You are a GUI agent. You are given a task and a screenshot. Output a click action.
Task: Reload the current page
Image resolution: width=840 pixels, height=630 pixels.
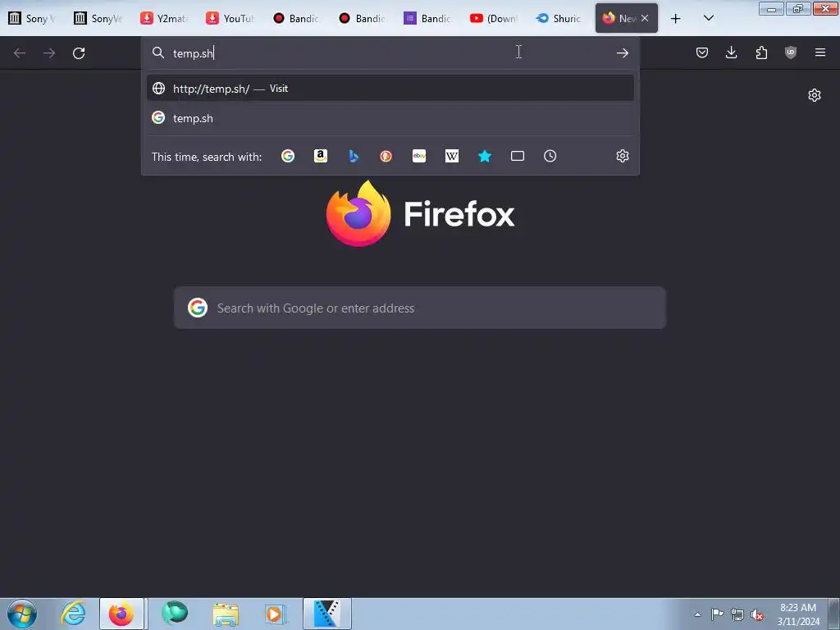pyautogui.click(x=79, y=52)
